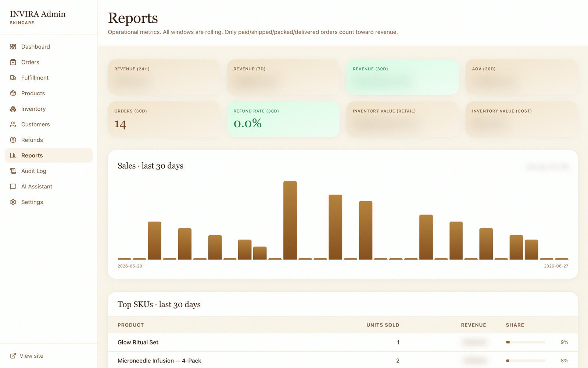
Task: Select the Inventory Value (Cost) card
Action: click(x=522, y=119)
